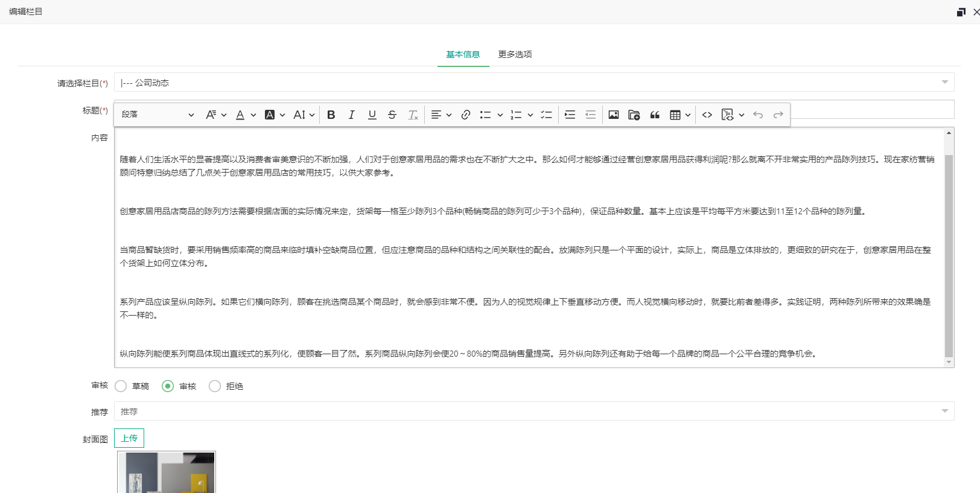Viewport: 980px width, 493px height.
Task: Click the redo icon
Action: click(778, 115)
